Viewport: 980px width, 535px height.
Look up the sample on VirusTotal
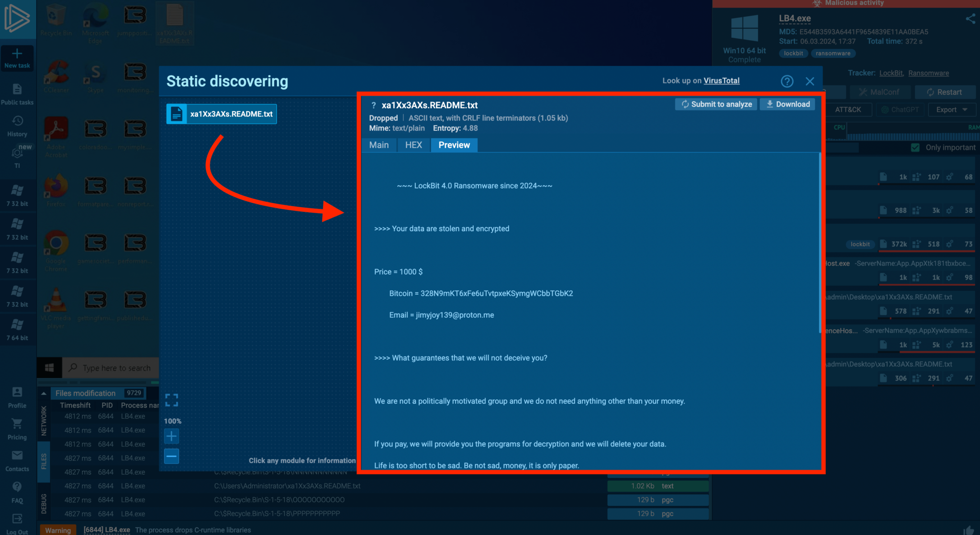(722, 80)
